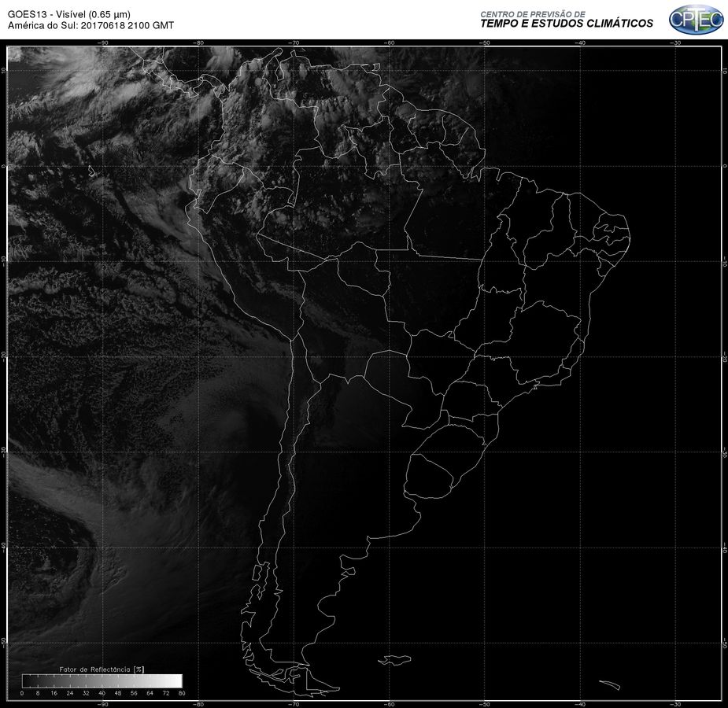Screen dimensions: 728x708
Task: Click the legend tick value 80
Action: [x=182, y=693]
